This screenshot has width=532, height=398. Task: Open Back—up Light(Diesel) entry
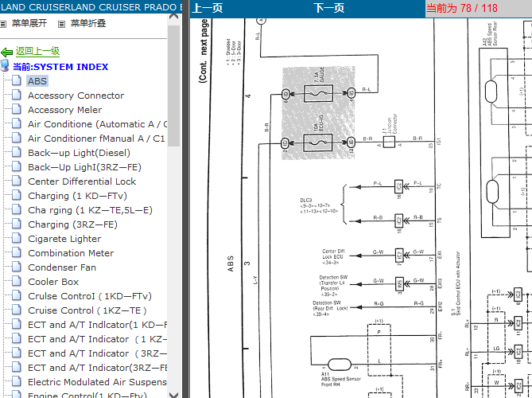[x=79, y=153]
